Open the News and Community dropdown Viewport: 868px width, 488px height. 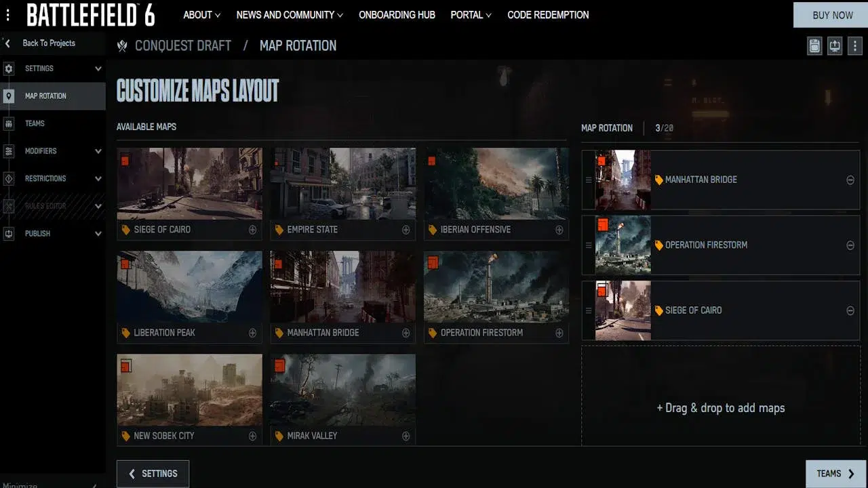(x=290, y=15)
